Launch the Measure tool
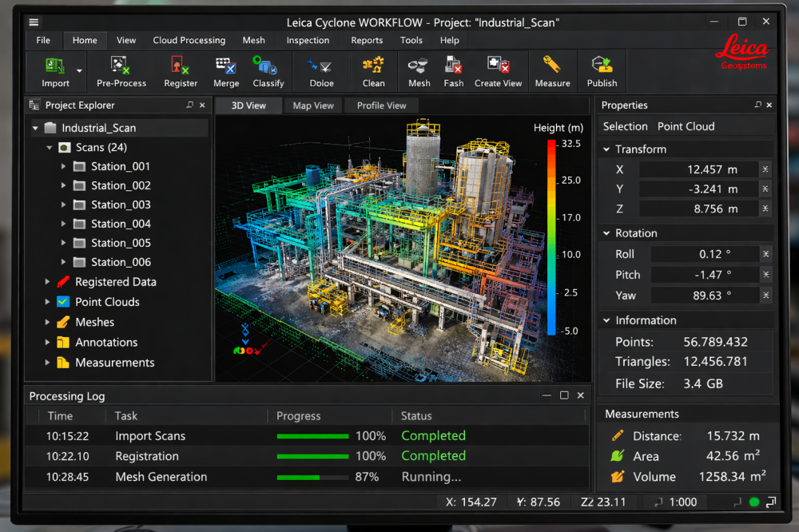The width and height of the screenshot is (799, 532). coord(552,71)
